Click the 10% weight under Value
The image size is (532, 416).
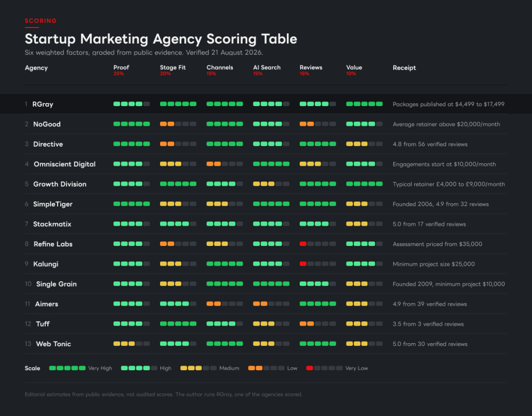tap(351, 74)
